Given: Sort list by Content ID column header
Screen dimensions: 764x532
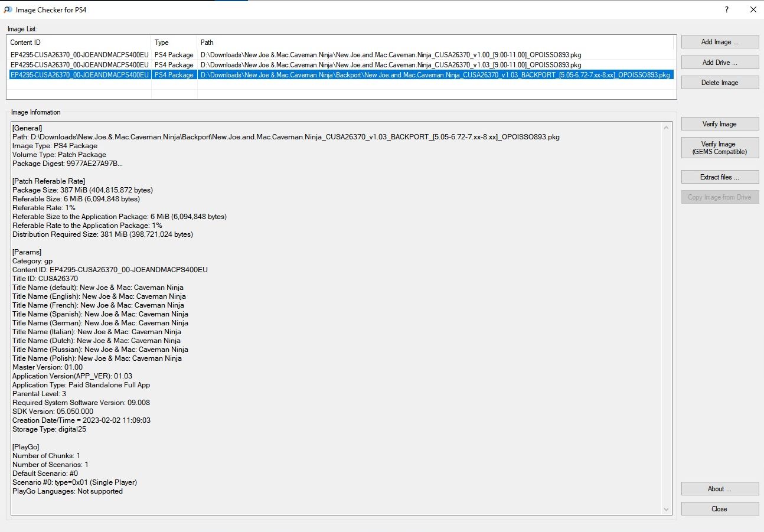Looking at the screenshot, I should click(79, 43).
